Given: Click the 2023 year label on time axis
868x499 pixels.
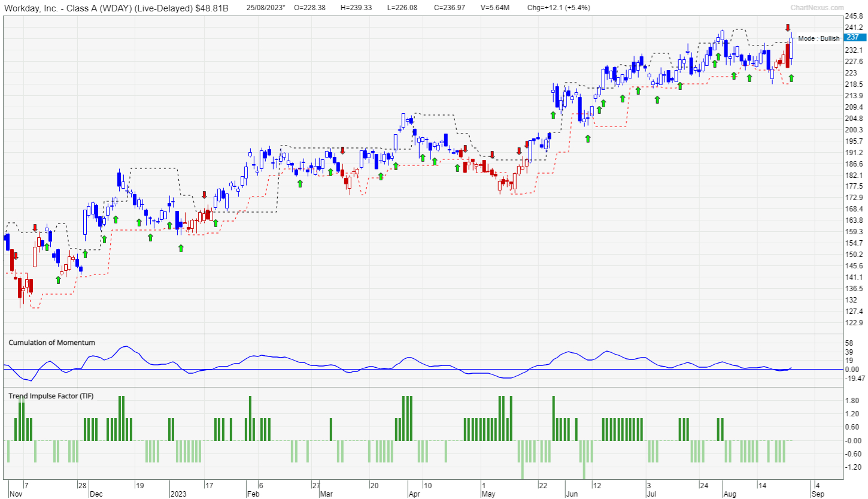Looking at the screenshot, I should 179,494.
